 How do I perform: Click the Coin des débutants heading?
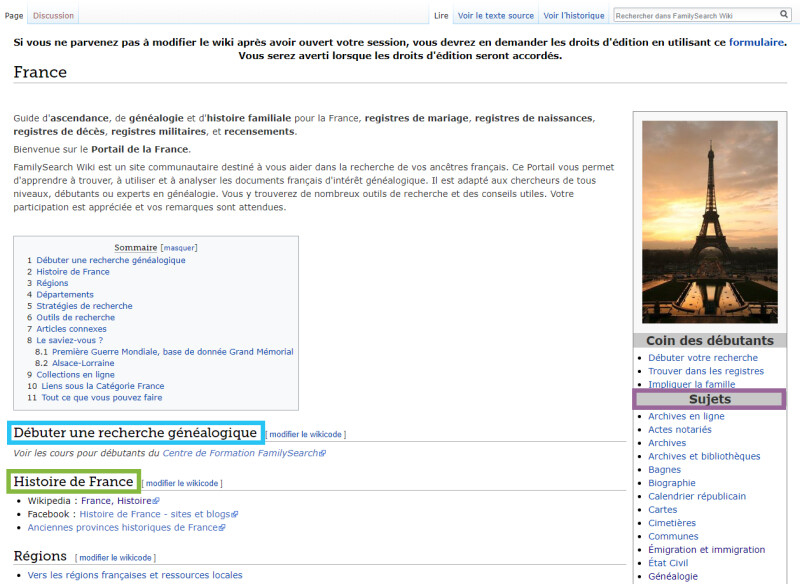(x=710, y=340)
